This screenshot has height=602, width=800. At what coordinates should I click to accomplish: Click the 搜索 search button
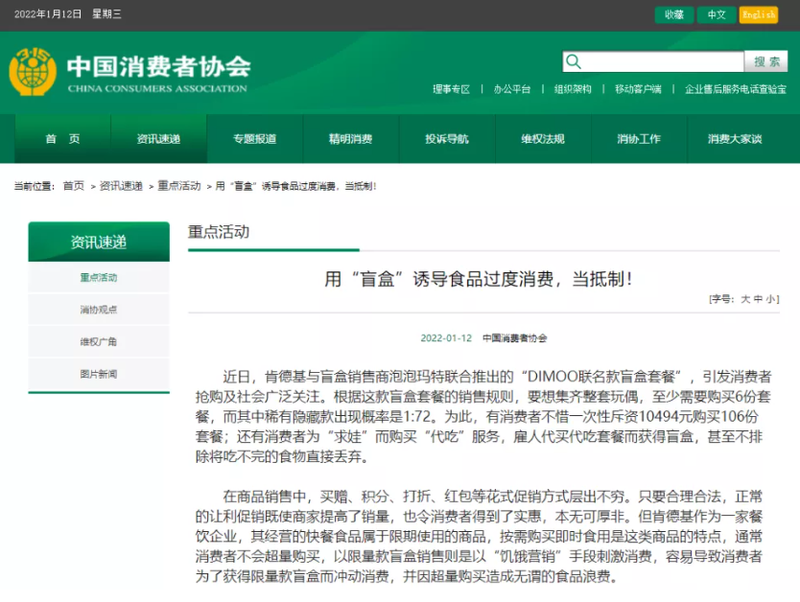(766, 62)
